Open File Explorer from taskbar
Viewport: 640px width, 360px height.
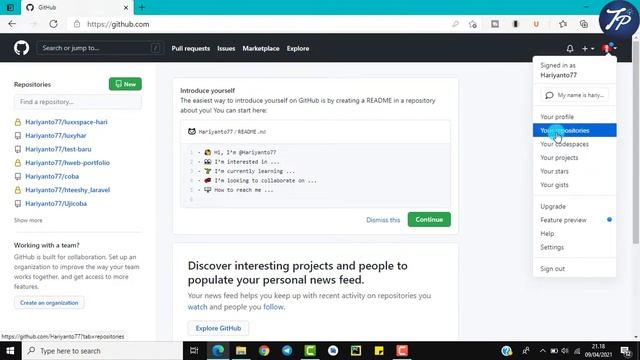241,351
